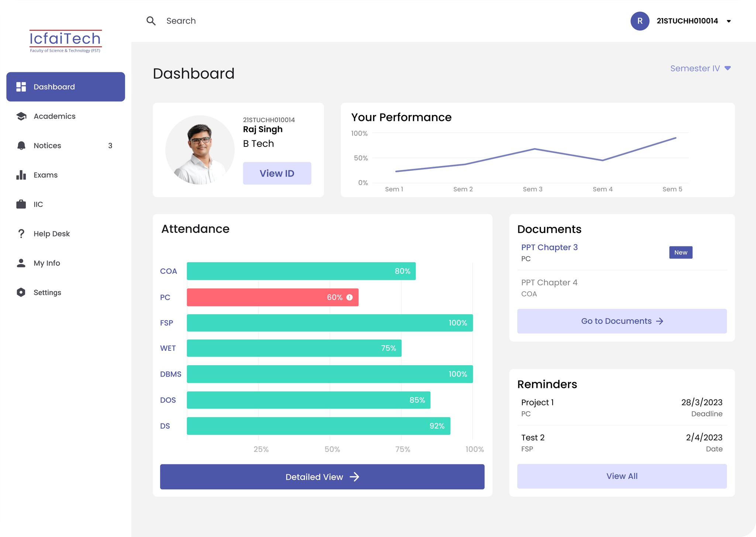
Task: Open My Info in the sidebar
Action: pos(66,263)
